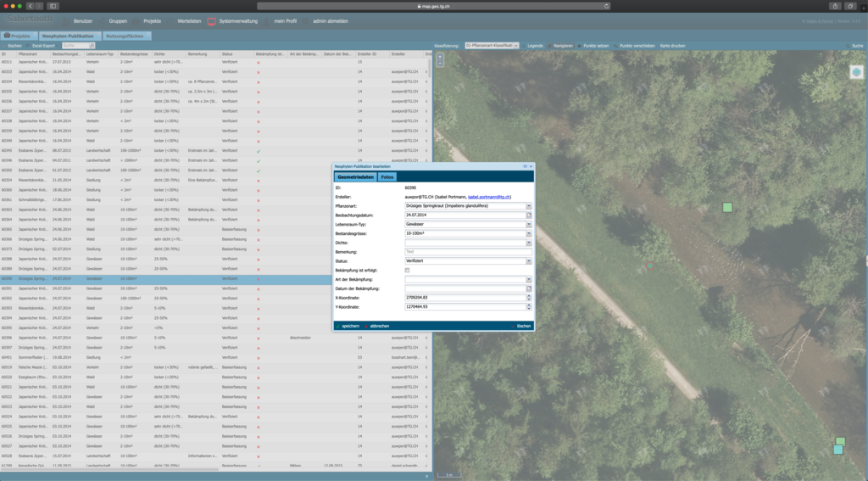Go back with Safari back arrow
This screenshot has height=481, width=868.
(x=30, y=6)
